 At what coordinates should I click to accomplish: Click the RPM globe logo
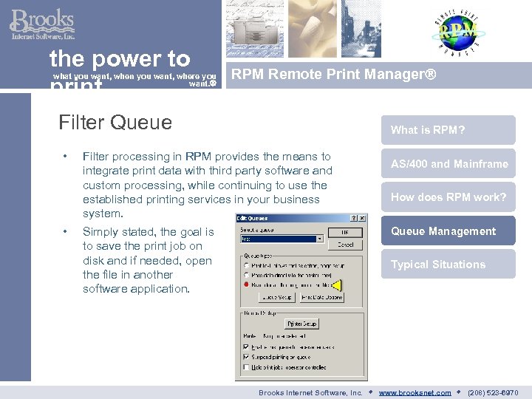pos(457,33)
